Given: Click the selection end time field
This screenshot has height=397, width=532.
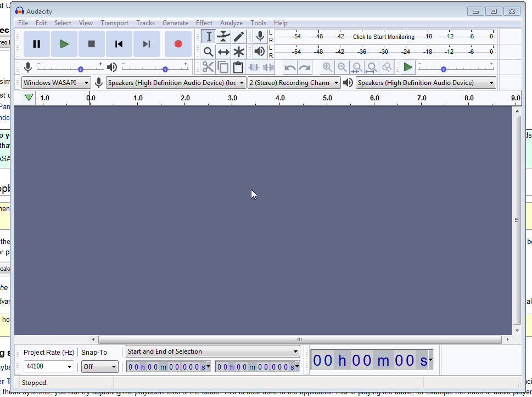Looking at the screenshot, I should pos(257,366).
